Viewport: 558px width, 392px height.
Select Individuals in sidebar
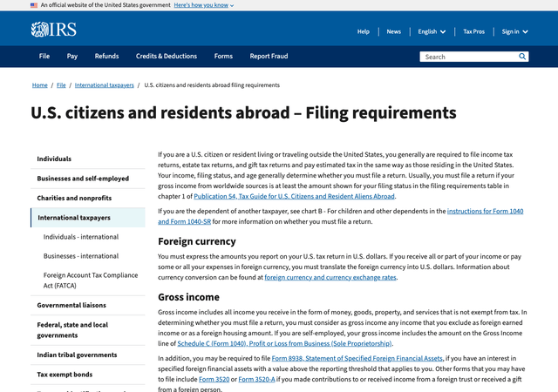pyautogui.click(x=88, y=159)
